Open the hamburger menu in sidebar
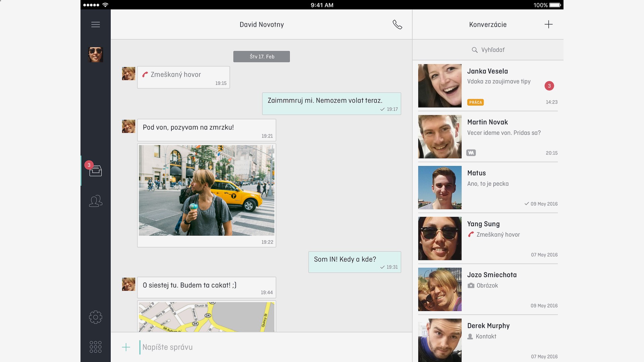The height and width of the screenshot is (362, 644). (96, 24)
